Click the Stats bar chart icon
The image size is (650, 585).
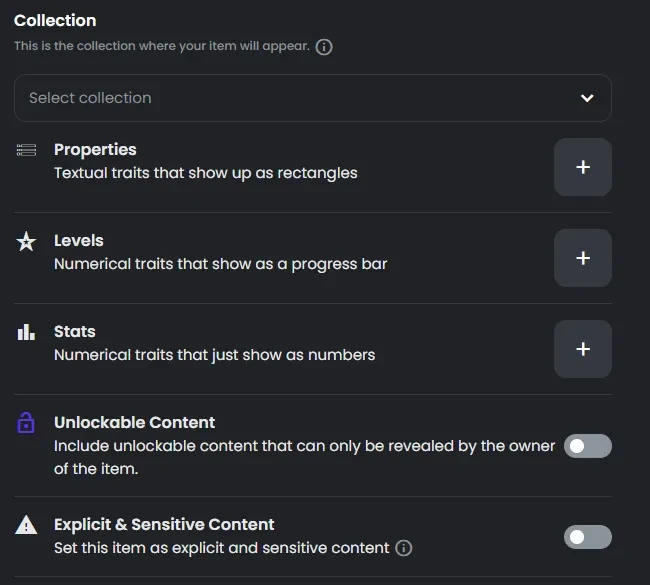(x=26, y=332)
